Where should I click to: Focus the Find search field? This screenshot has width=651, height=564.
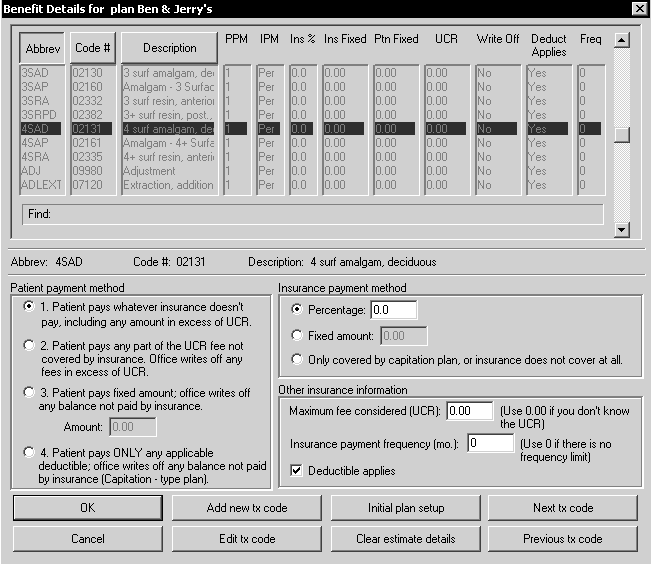coord(313,214)
